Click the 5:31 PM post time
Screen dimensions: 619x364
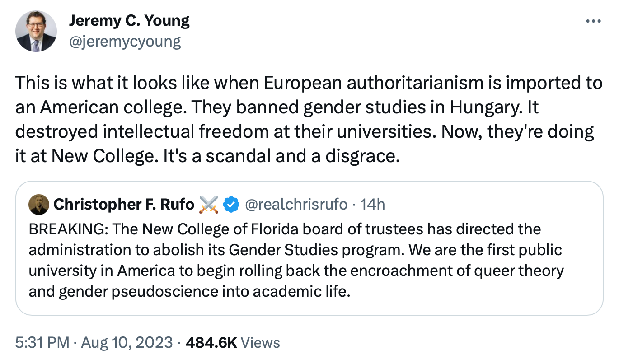pyautogui.click(x=42, y=342)
